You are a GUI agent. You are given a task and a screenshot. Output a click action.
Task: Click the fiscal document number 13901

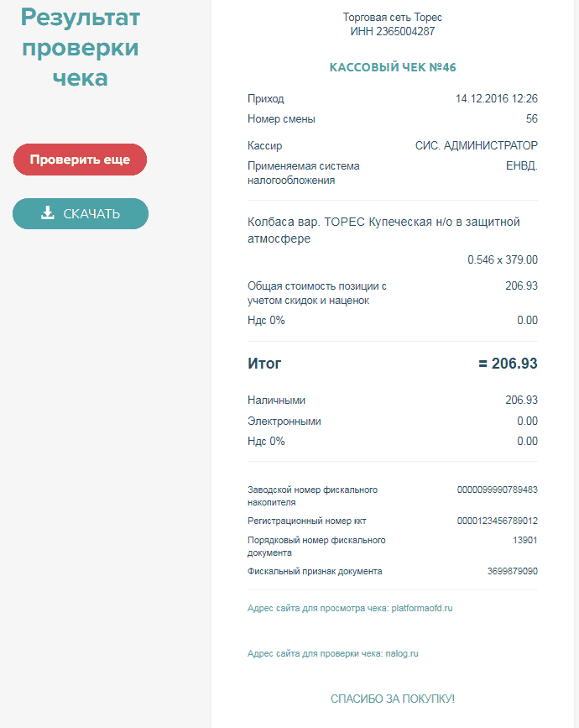tap(525, 541)
